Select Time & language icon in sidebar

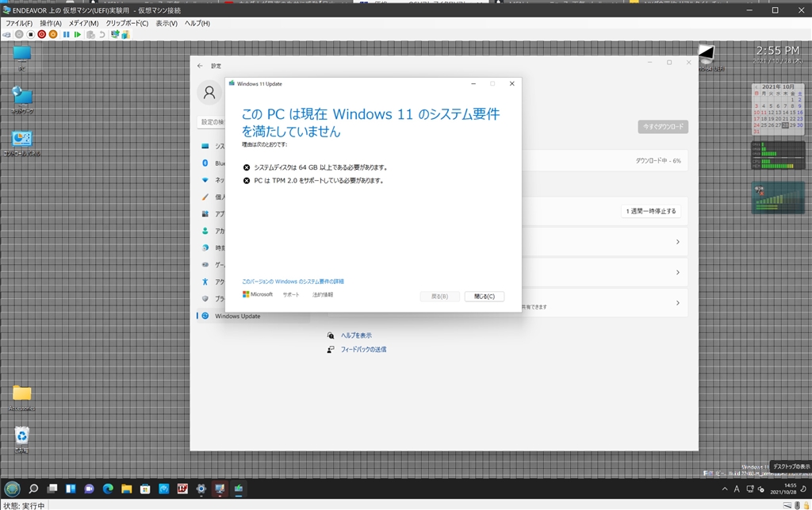tap(205, 247)
